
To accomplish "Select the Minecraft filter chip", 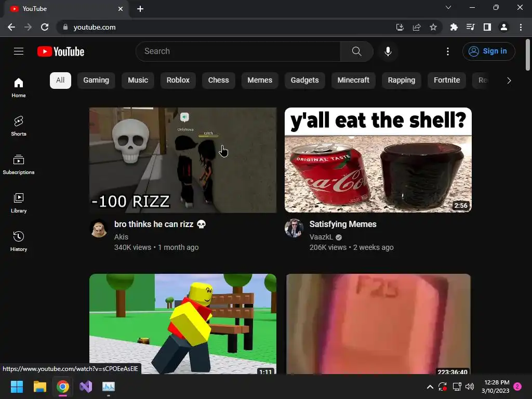I will [x=353, y=81].
